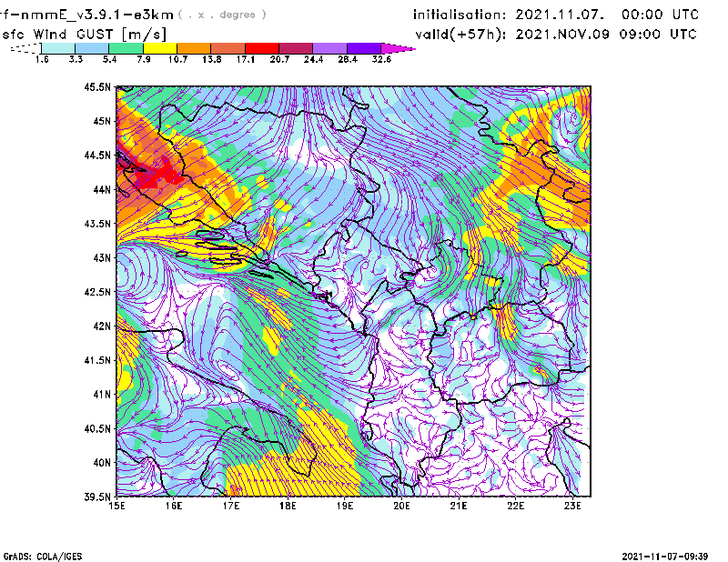Click the 44N latitude label
This screenshot has height=562, width=728.
[x=102, y=189]
